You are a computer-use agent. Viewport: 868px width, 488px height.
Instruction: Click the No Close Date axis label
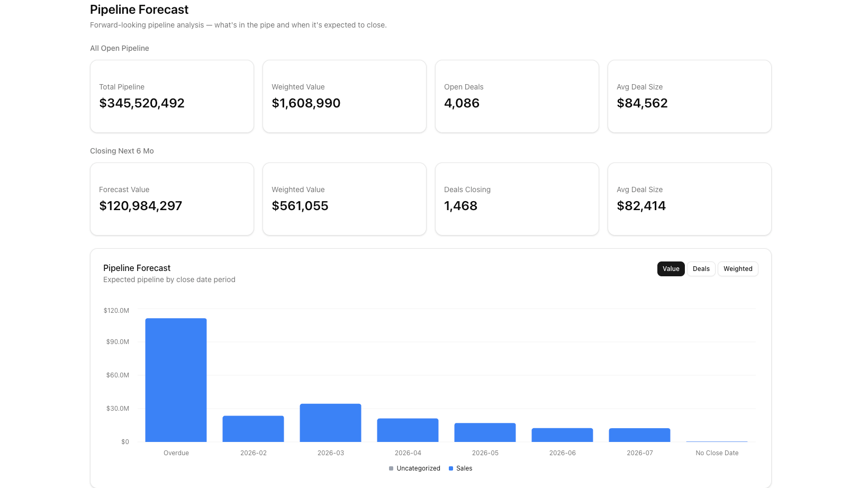tap(717, 453)
